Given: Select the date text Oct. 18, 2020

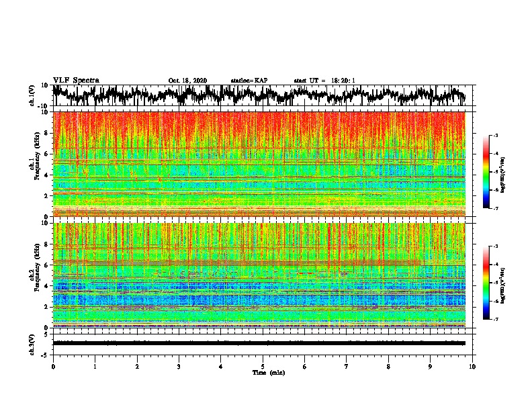Looking at the screenshot, I should click(x=187, y=81).
